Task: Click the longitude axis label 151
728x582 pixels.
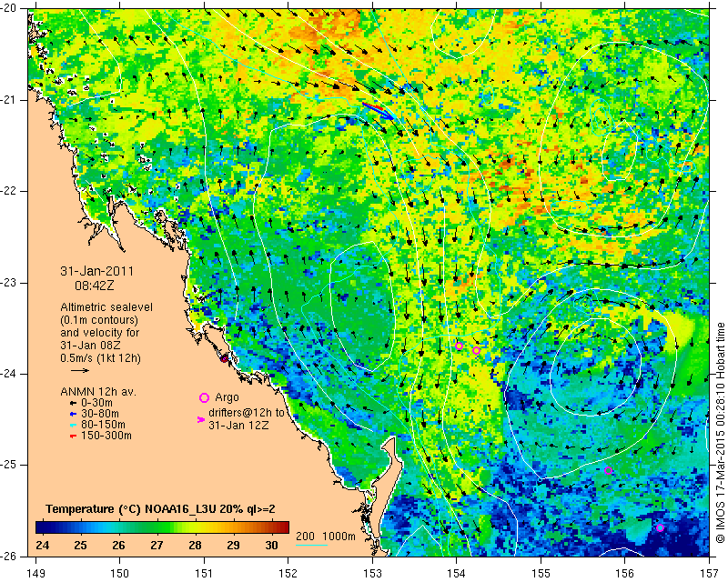Action: pos(204,573)
